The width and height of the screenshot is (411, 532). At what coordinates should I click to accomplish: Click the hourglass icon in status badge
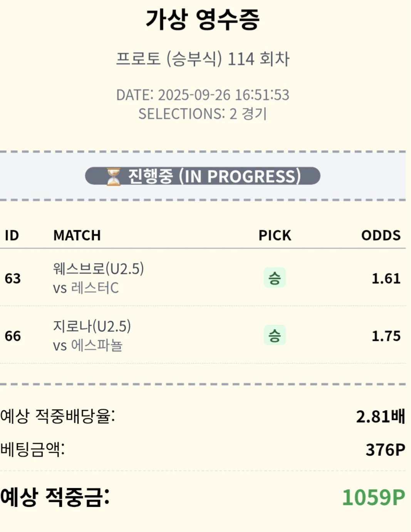point(113,176)
